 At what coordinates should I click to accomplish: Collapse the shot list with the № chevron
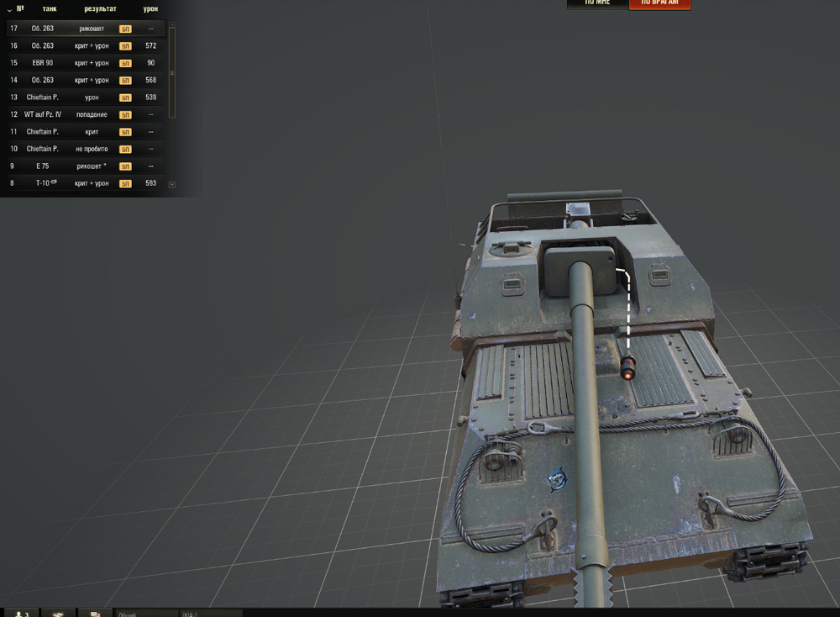(9, 9)
